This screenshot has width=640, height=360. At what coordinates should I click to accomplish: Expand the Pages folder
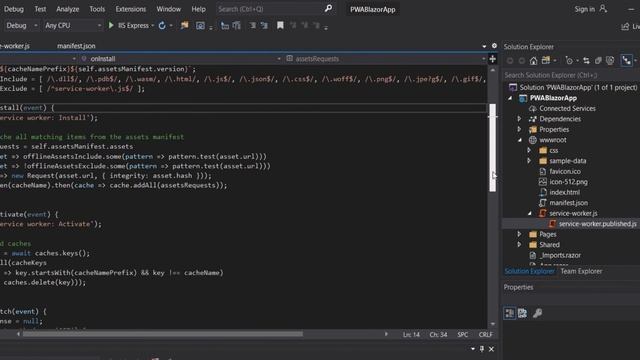(x=519, y=234)
